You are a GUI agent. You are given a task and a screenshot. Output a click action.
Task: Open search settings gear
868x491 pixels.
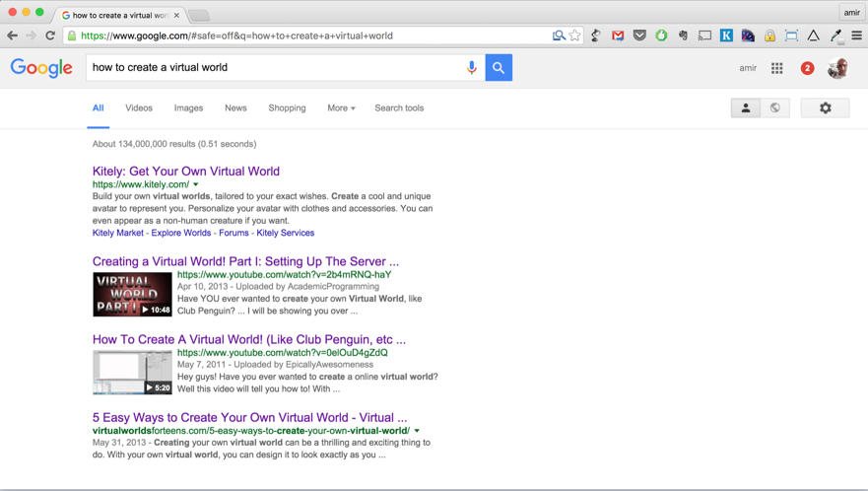pos(825,108)
